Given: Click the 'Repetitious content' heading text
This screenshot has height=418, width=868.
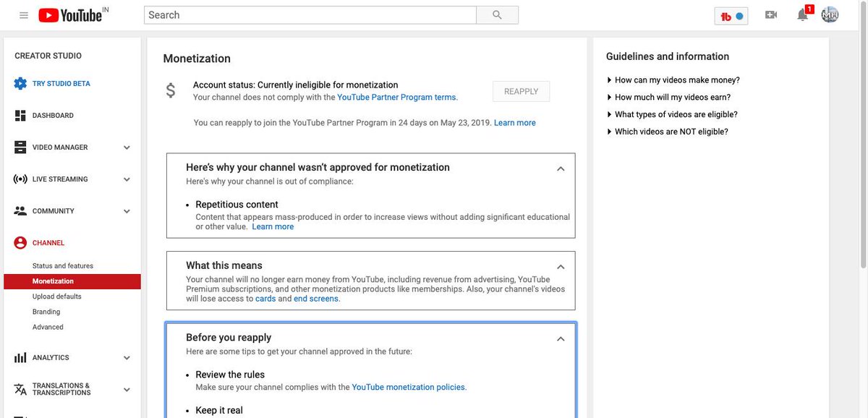Looking at the screenshot, I should click(237, 205).
